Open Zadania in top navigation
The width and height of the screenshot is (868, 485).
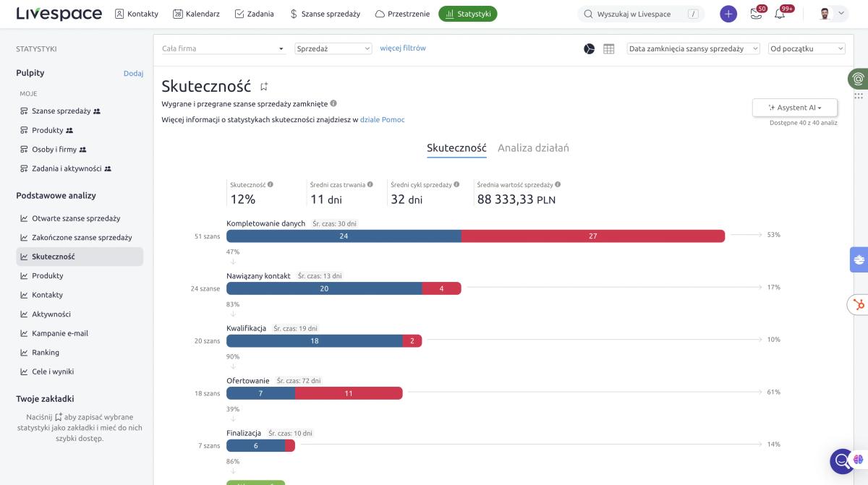point(255,14)
